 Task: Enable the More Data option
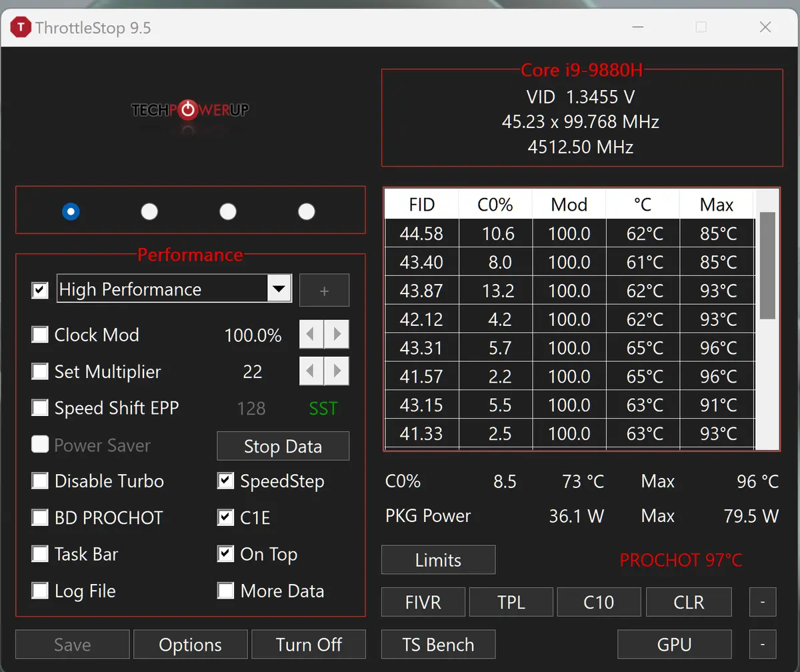click(225, 591)
